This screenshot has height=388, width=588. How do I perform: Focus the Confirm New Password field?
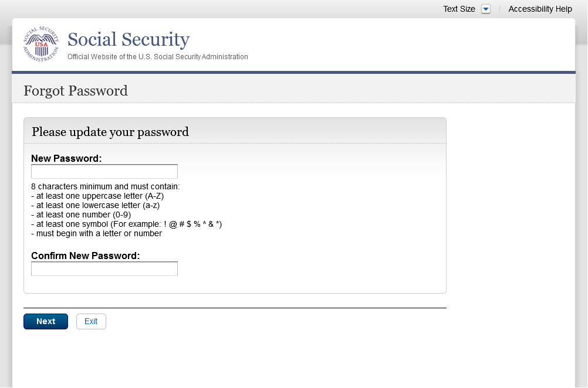pyautogui.click(x=104, y=268)
